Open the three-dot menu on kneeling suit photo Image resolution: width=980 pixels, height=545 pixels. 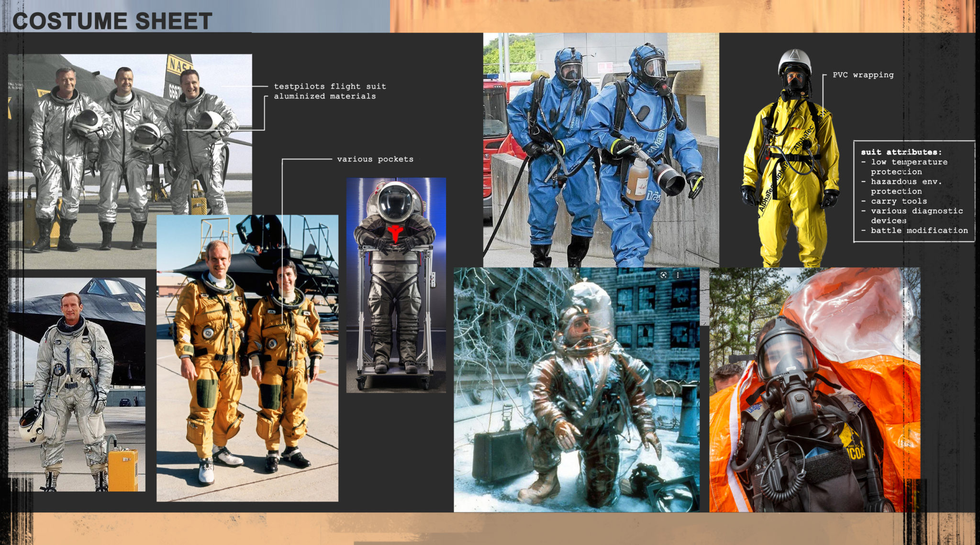[678, 275]
